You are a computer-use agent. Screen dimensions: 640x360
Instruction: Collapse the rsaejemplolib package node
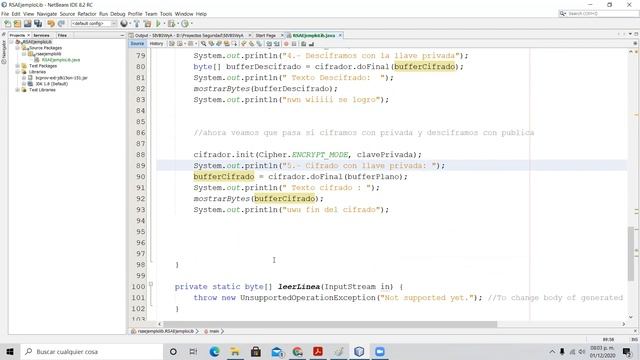pos(24,54)
